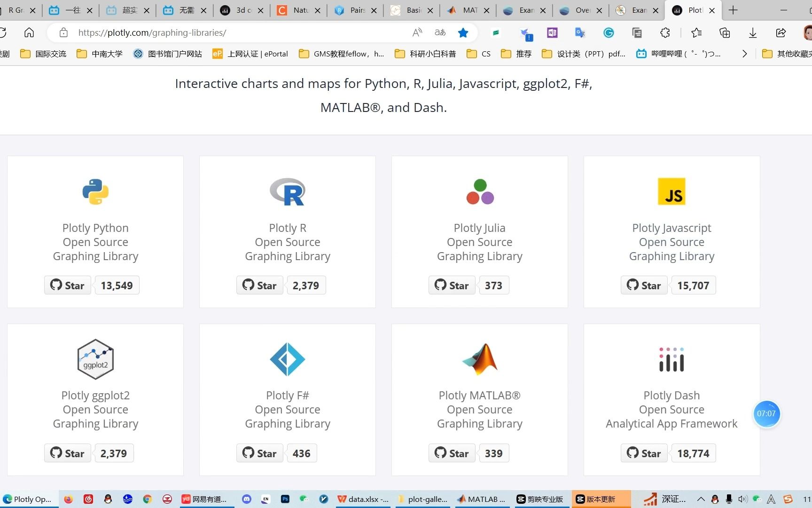
Task: Open MATLAB from the taskbar
Action: coord(481,499)
